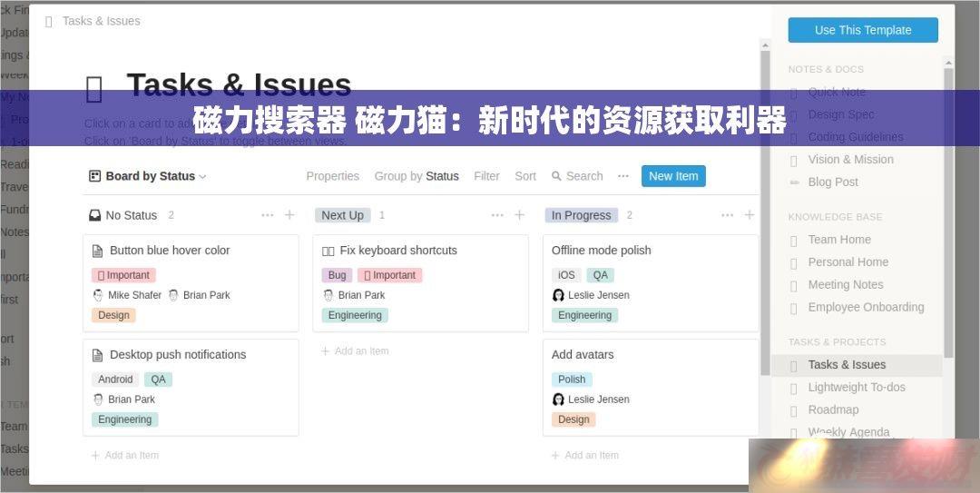Open No Status column options ellipsis
Screen dimensions: 980x493
[x=268, y=215]
